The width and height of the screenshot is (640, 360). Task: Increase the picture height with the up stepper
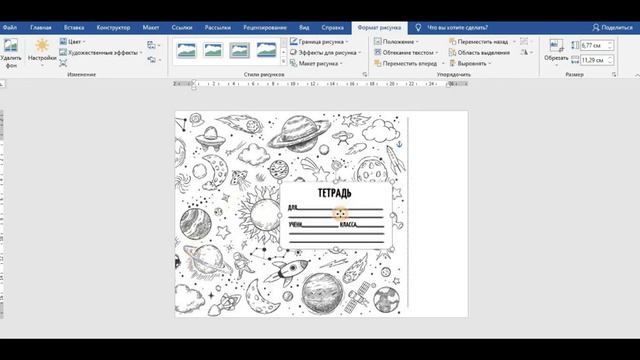[610, 43]
